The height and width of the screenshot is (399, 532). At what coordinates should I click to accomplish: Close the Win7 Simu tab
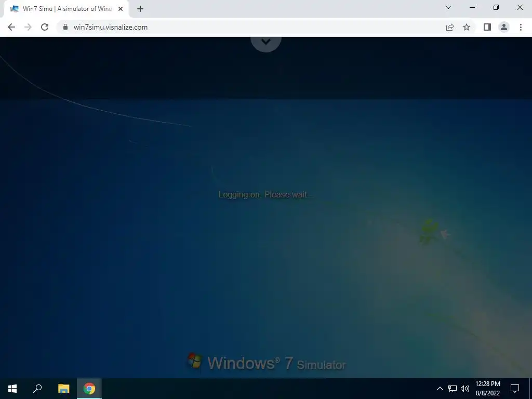(x=121, y=9)
